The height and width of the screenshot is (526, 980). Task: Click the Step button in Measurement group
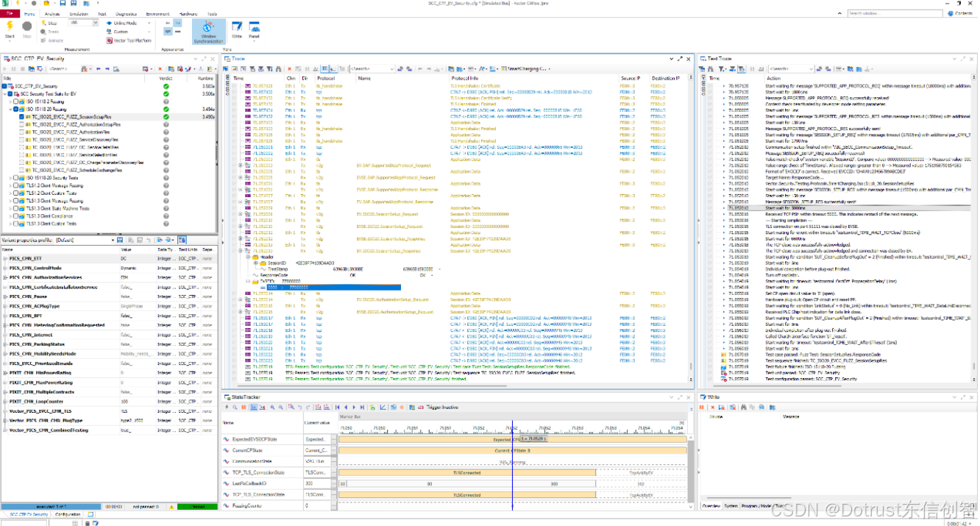50,24
